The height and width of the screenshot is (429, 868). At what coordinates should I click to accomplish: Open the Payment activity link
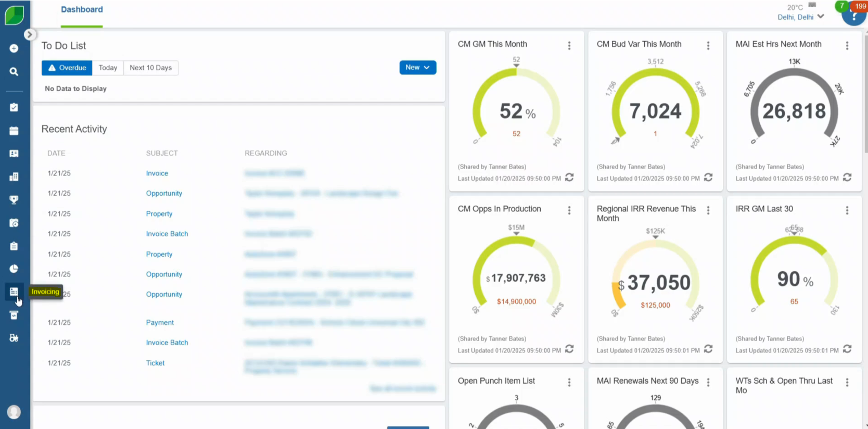coord(160,323)
